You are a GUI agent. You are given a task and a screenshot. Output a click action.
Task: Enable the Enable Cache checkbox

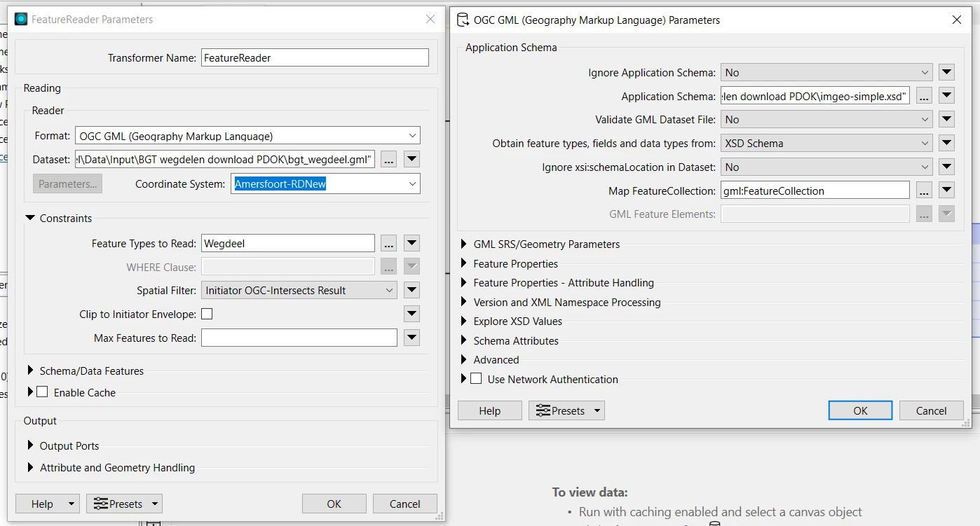(x=42, y=392)
